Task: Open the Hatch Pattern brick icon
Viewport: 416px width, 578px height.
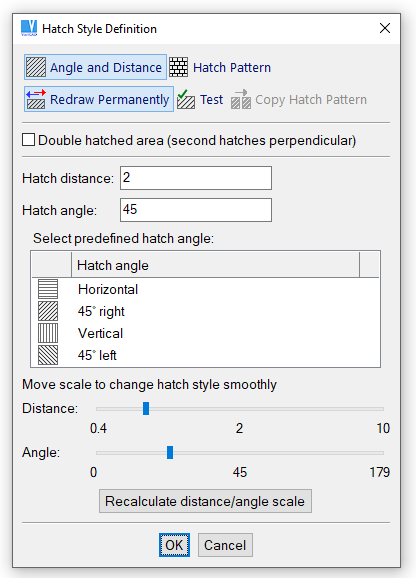Action: [x=179, y=67]
